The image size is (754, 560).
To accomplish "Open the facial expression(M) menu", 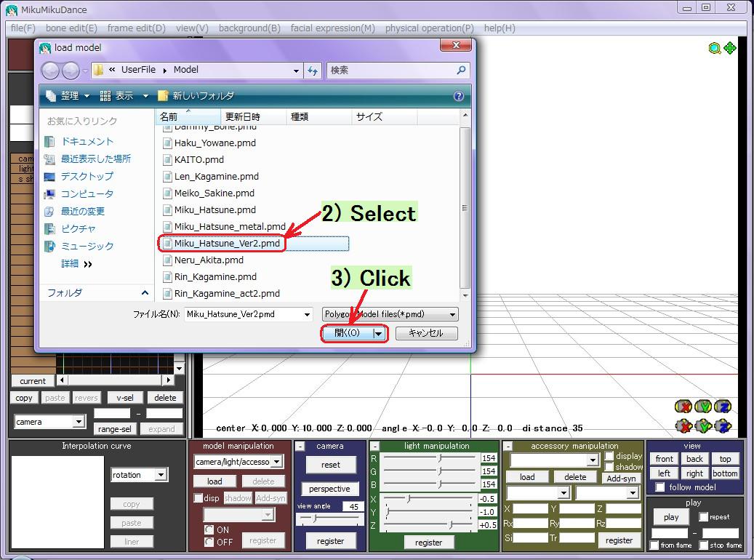I will (x=332, y=28).
